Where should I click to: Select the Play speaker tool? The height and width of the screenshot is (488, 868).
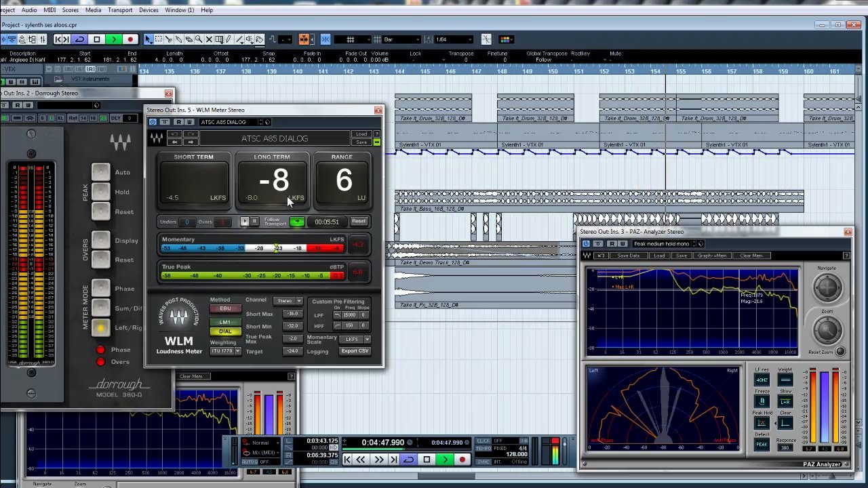pos(248,39)
